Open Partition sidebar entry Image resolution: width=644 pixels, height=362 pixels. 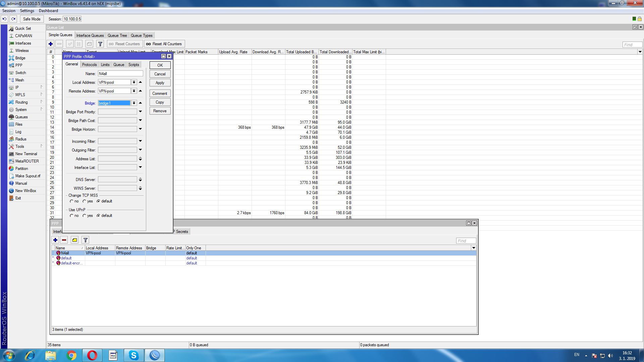point(21,169)
